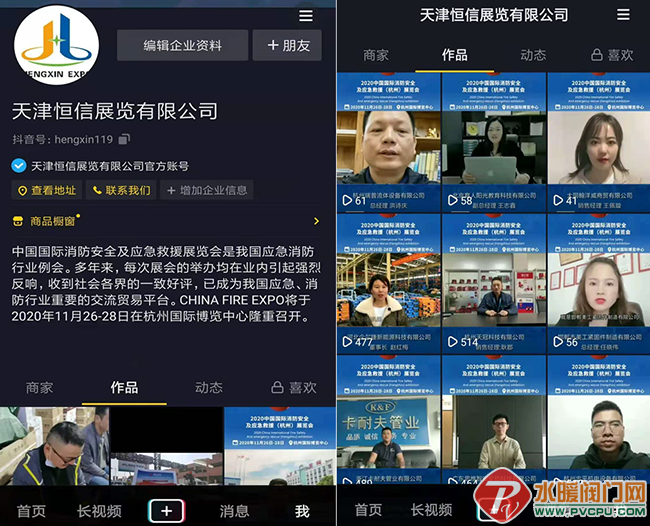Open video with 514 plays
The height and width of the screenshot is (526, 650).
[494, 284]
